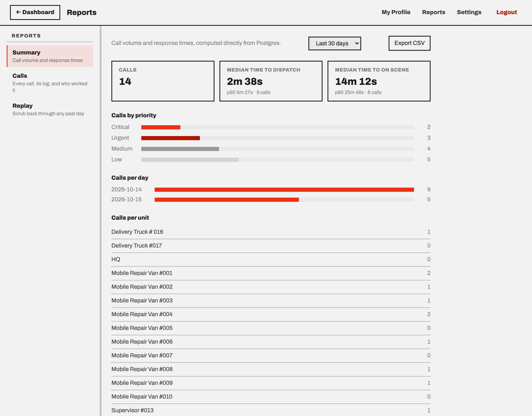Screen dimensions: 532x416
Task: Click the Calls by priority heading
Action: point(134,115)
